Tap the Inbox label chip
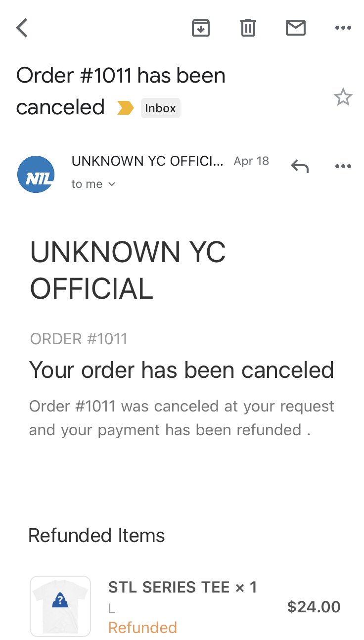 (x=161, y=108)
